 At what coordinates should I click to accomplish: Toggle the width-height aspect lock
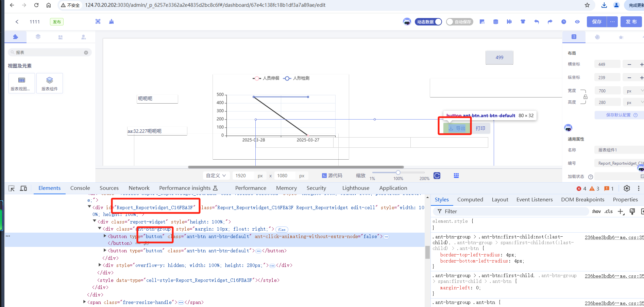(x=585, y=97)
